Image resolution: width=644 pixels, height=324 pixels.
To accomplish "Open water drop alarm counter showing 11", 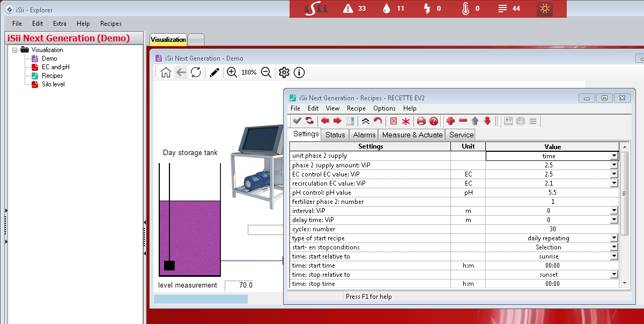I will coord(393,9).
